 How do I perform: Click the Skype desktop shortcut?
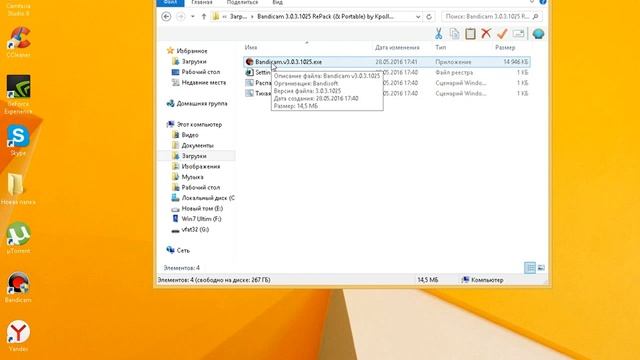point(18,140)
